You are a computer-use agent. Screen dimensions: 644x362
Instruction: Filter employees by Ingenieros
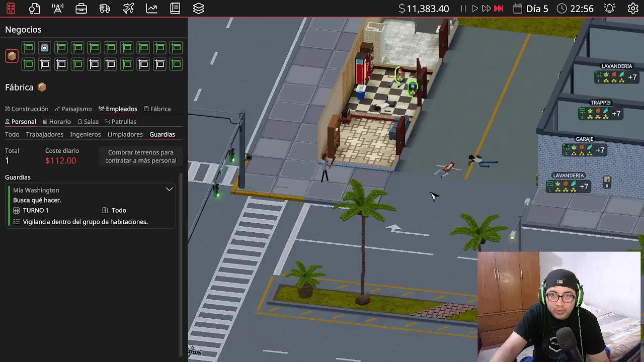click(x=86, y=134)
